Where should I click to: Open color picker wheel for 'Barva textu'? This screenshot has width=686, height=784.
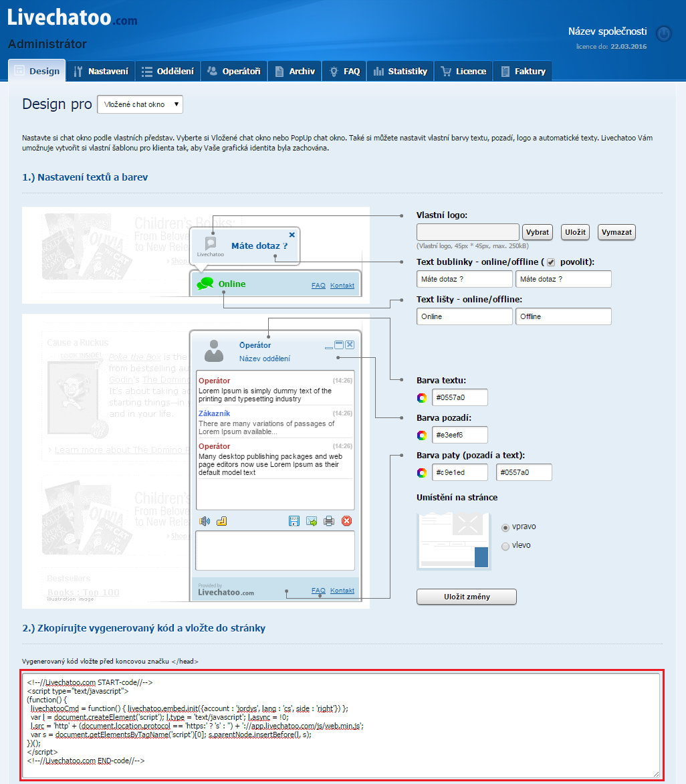click(x=421, y=397)
